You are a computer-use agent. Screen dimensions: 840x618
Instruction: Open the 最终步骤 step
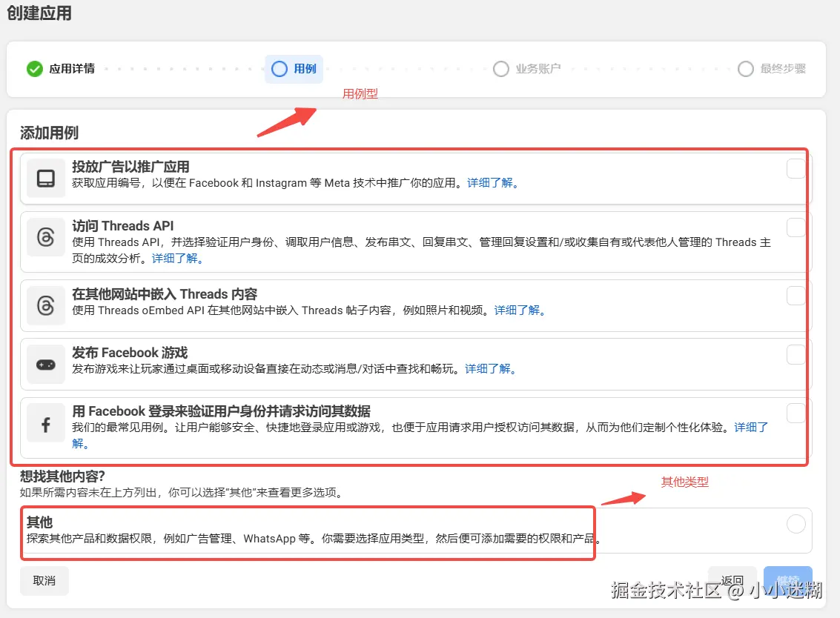point(772,69)
